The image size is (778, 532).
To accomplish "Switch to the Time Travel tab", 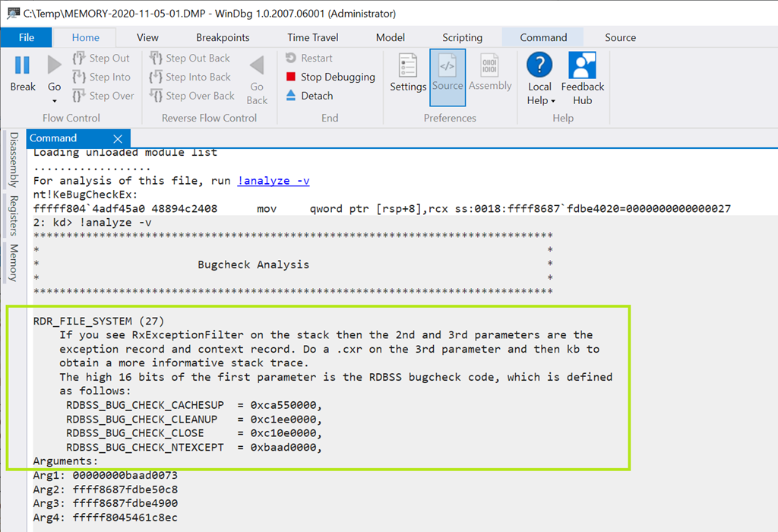I will [x=313, y=37].
